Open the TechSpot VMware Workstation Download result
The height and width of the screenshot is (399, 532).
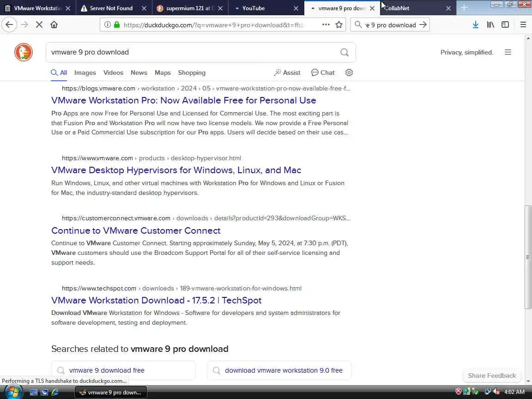tap(156, 300)
